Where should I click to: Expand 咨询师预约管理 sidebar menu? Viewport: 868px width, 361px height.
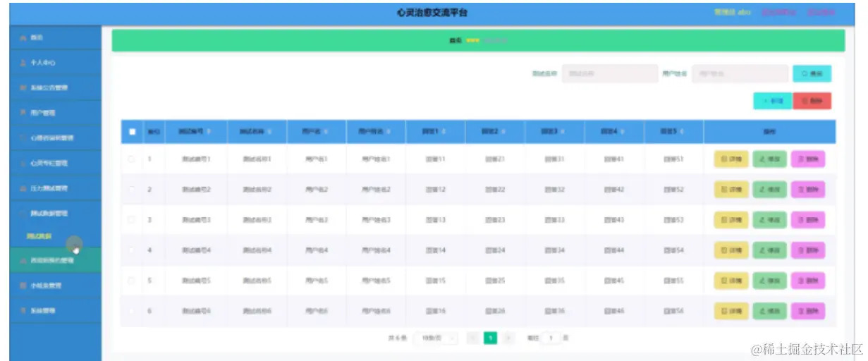point(55,260)
